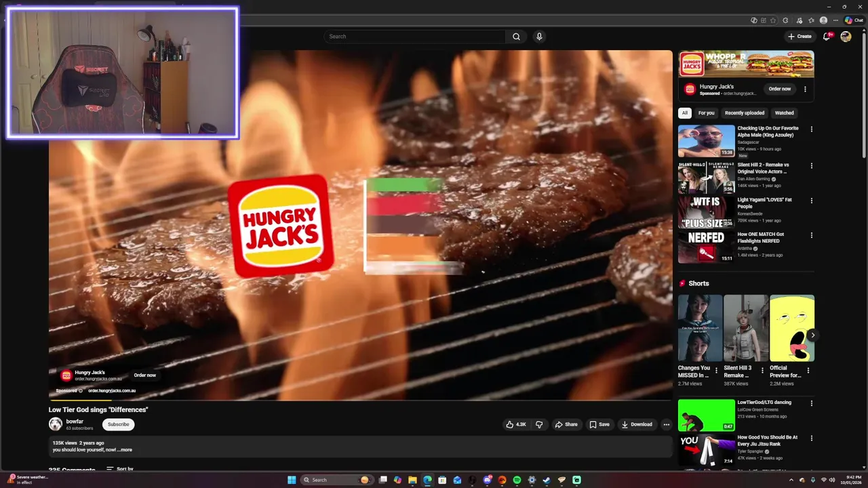
Task: Open Severe weather taskbar widget
Action: [27, 480]
